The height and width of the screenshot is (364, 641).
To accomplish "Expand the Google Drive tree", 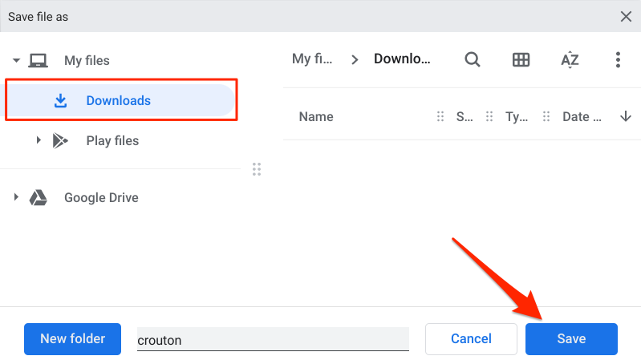I will pyautogui.click(x=16, y=197).
